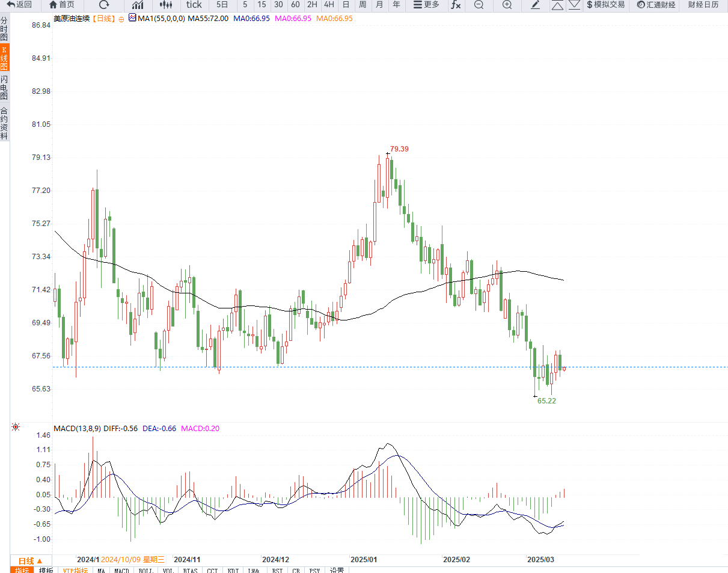
Task: Select the 5 minute interval
Action: [x=245, y=5]
